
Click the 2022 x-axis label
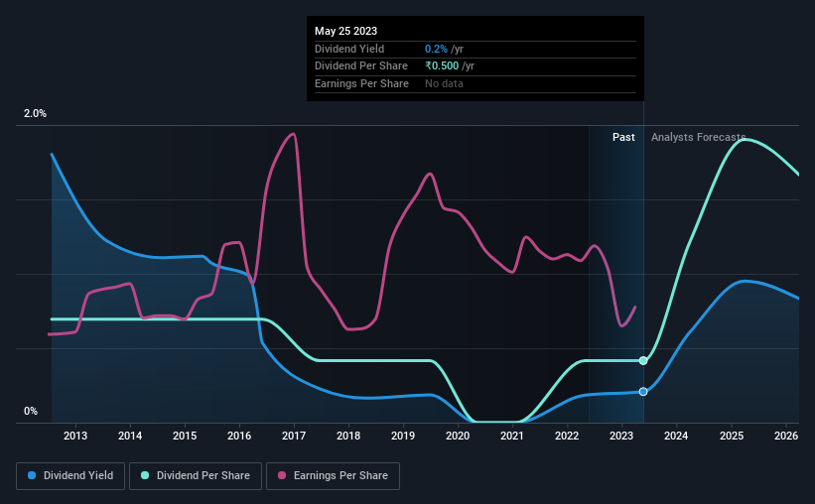pyautogui.click(x=567, y=436)
